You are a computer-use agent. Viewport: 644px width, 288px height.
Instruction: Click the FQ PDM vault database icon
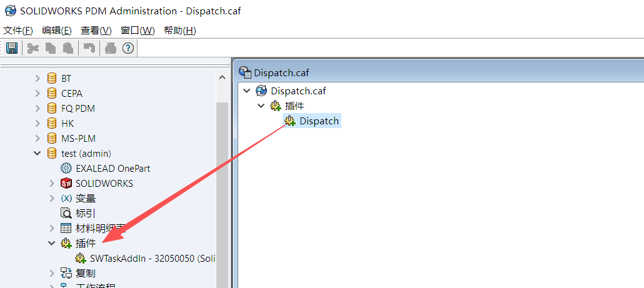tap(52, 108)
